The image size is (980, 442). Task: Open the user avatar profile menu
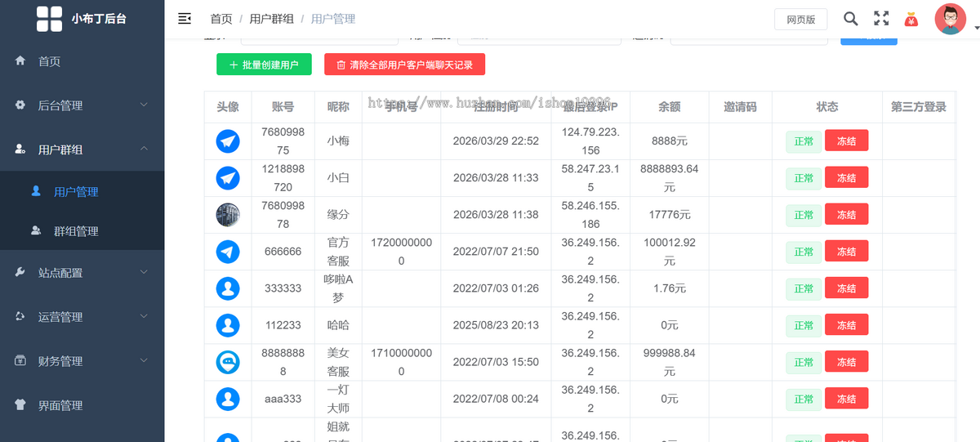950,19
